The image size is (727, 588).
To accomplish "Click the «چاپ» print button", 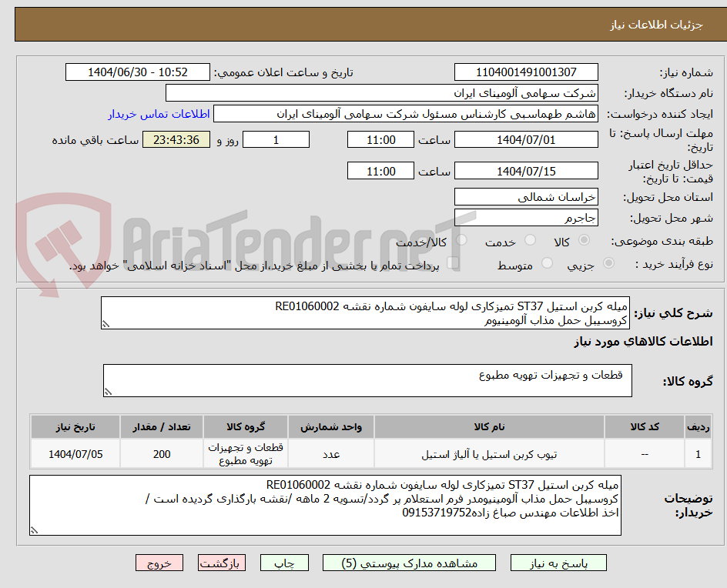I will click(x=285, y=563).
